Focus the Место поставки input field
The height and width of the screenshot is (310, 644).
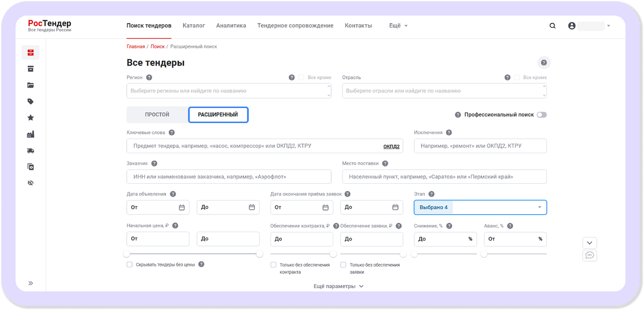click(x=444, y=176)
